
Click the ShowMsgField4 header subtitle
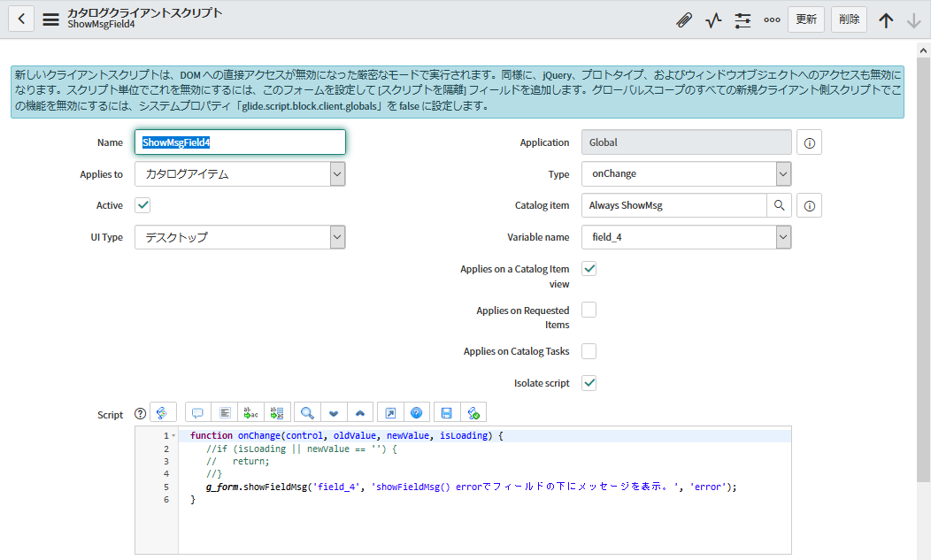tap(101, 25)
